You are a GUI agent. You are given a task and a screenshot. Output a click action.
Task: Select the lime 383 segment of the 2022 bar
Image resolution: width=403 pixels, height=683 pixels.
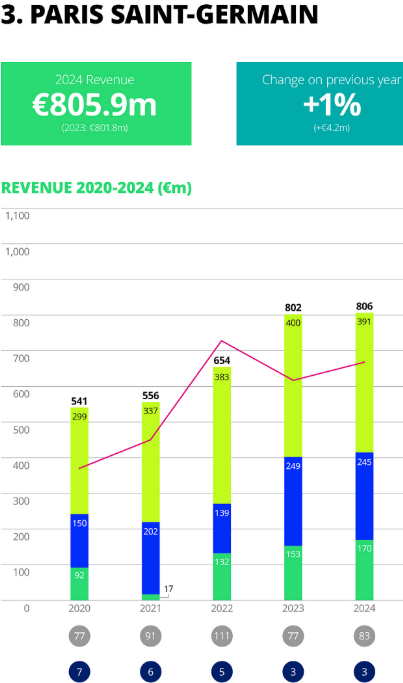[222, 436]
